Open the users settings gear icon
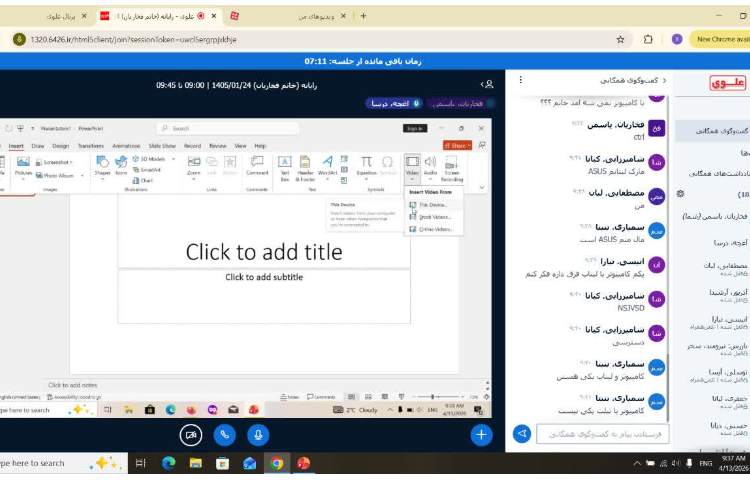Screen dimensions: 750x480 coord(680,194)
